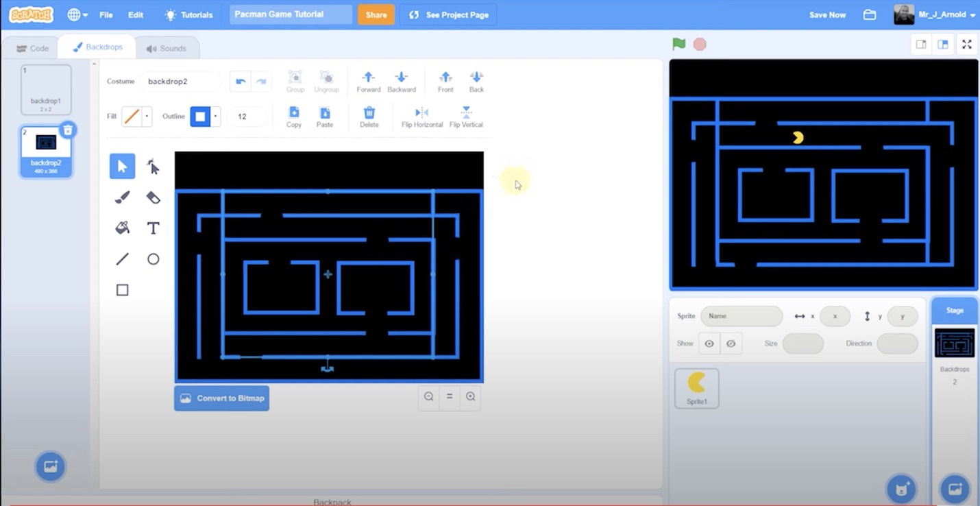This screenshot has width=980, height=506.
Task: Select the arrow Select tool
Action: tap(122, 166)
